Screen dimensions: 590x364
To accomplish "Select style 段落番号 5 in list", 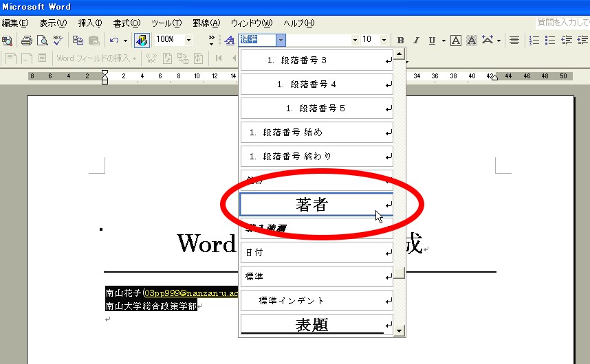I will (x=317, y=109).
